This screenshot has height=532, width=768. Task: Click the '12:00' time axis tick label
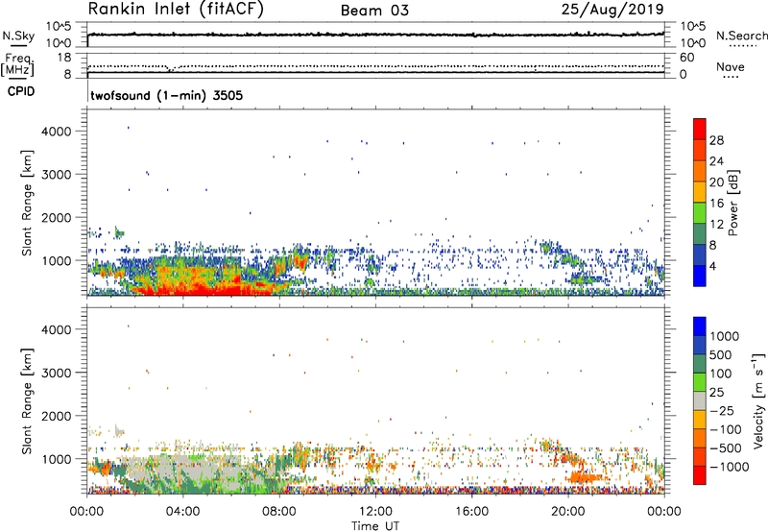click(x=375, y=512)
